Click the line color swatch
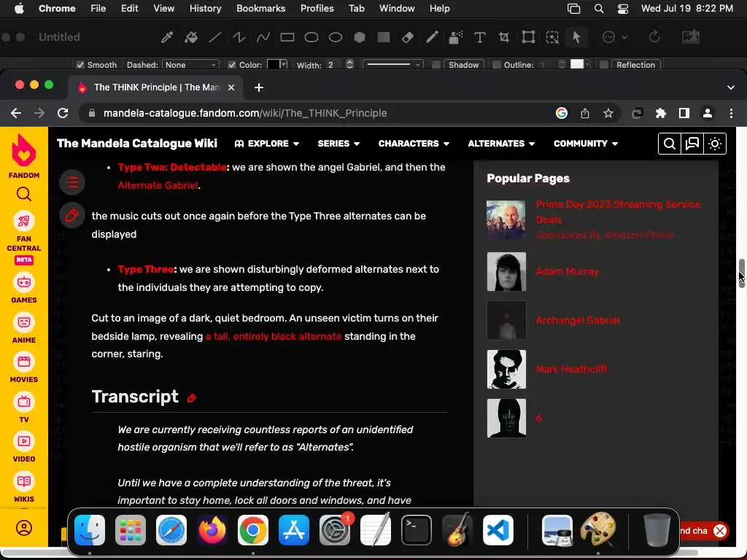The width and height of the screenshot is (747, 560). click(x=274, y=65)
